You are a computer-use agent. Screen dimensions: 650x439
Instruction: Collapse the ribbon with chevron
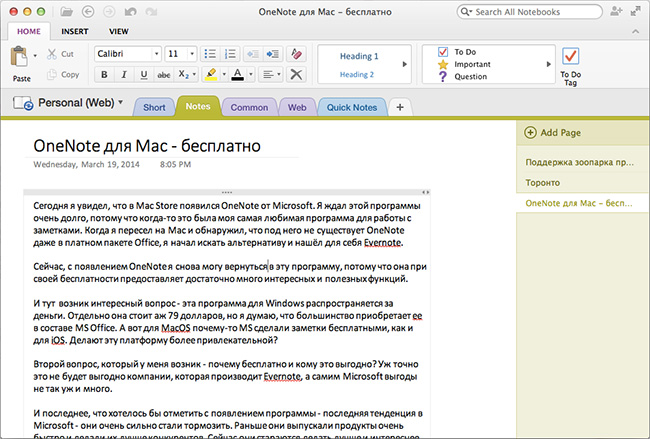635,32
